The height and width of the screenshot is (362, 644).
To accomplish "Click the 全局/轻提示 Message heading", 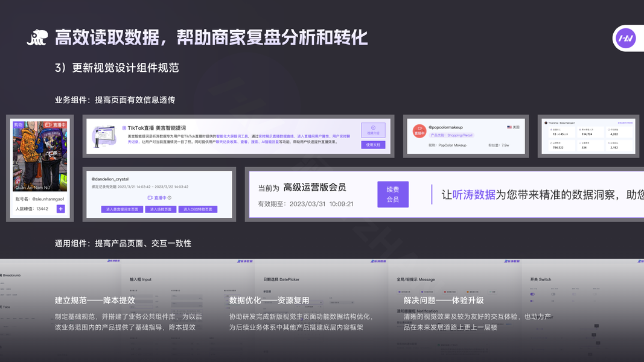I will [416, 279].
